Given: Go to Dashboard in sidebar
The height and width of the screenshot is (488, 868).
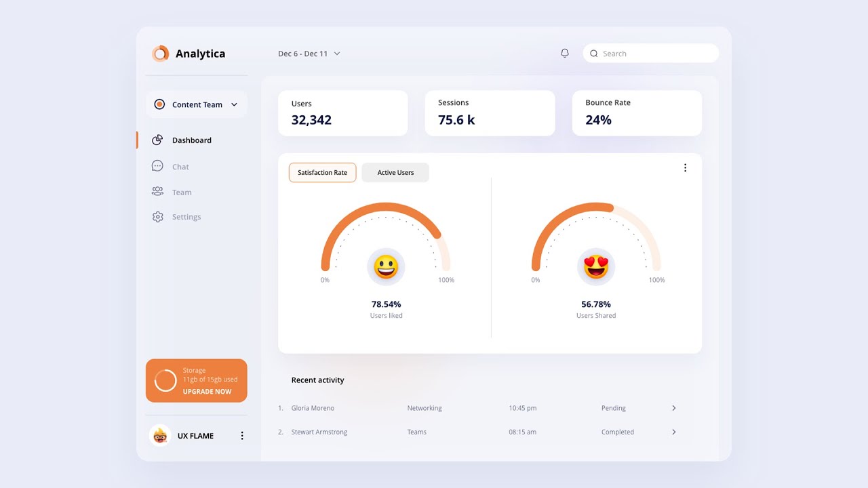Looking at the screenshot, I should point(192,140).
